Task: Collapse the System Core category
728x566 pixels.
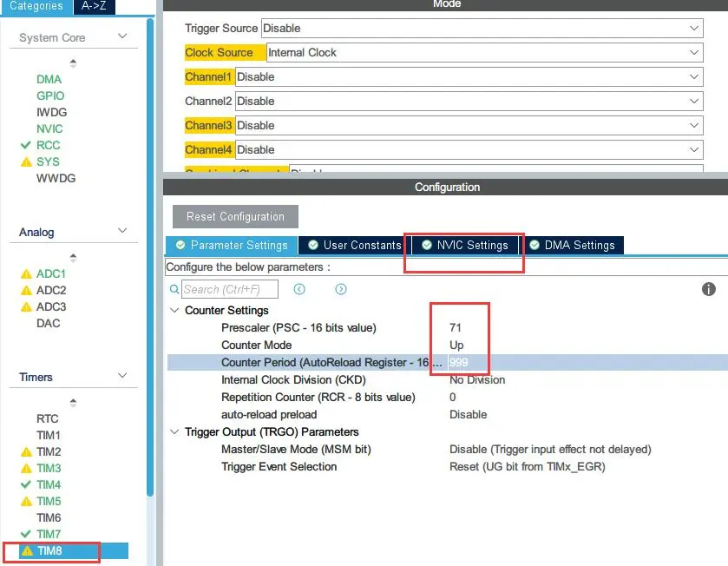Action: point(122,37)
